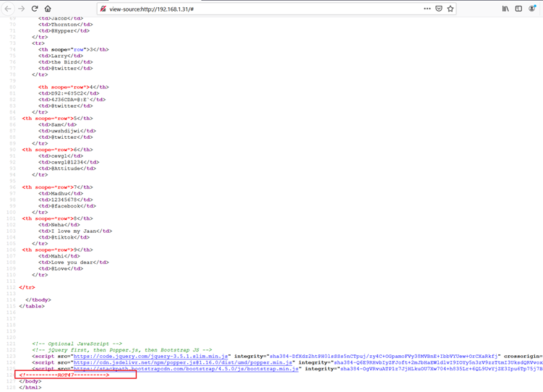The height and width of the screenshot is (392, 543).
Task: Bookmark this page with the star
Action: 450,9
